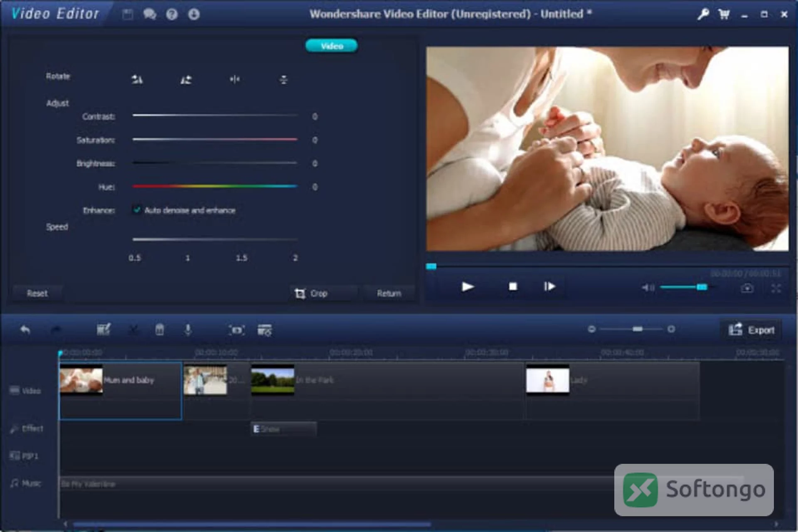This screenshot has height=532, width=798.
Task: Click the power tool bracket icon
Action: (x=236, y=330)
